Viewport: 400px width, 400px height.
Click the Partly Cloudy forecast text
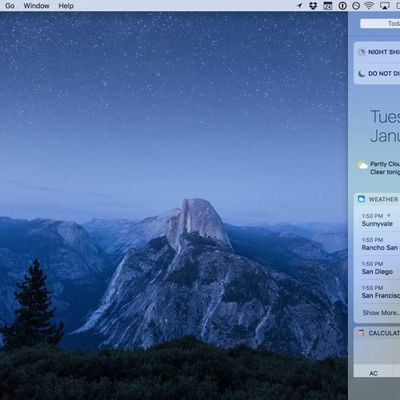click(385, 164)
